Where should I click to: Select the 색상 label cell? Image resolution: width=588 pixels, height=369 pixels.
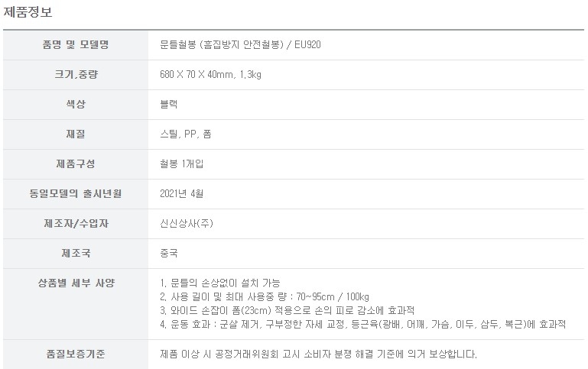tap(75, 104)
